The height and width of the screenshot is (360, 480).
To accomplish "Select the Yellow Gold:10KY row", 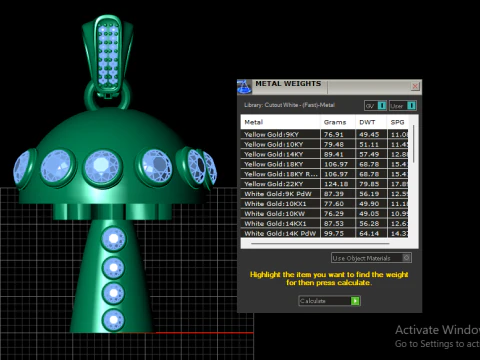I will (x=324, y=145).
